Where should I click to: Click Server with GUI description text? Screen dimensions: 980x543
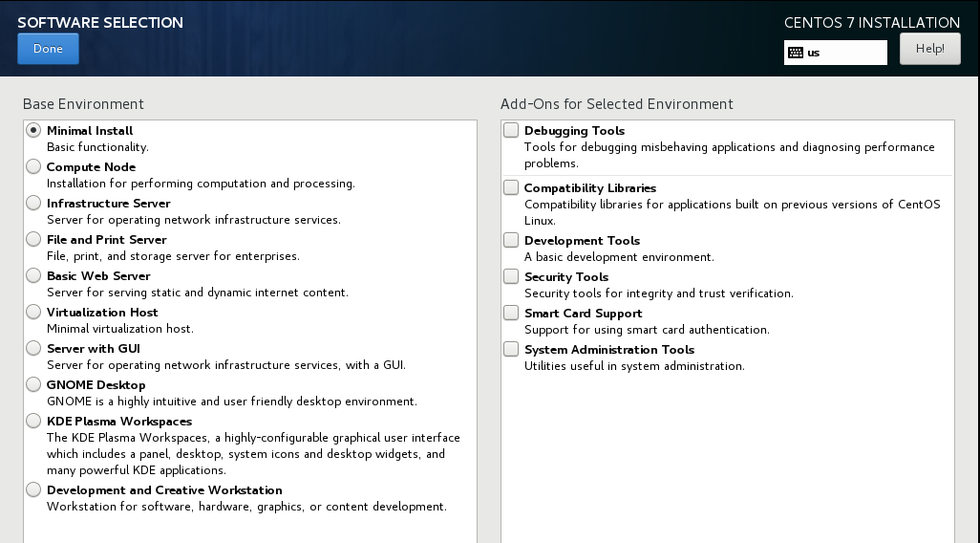click(226, 365)
